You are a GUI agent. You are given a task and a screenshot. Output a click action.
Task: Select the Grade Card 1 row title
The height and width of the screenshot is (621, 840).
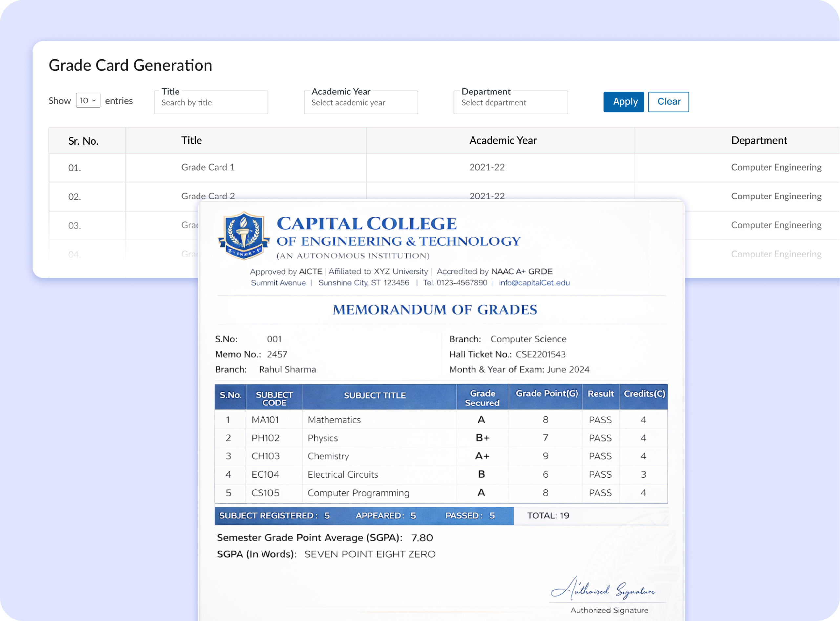point(208,167)
